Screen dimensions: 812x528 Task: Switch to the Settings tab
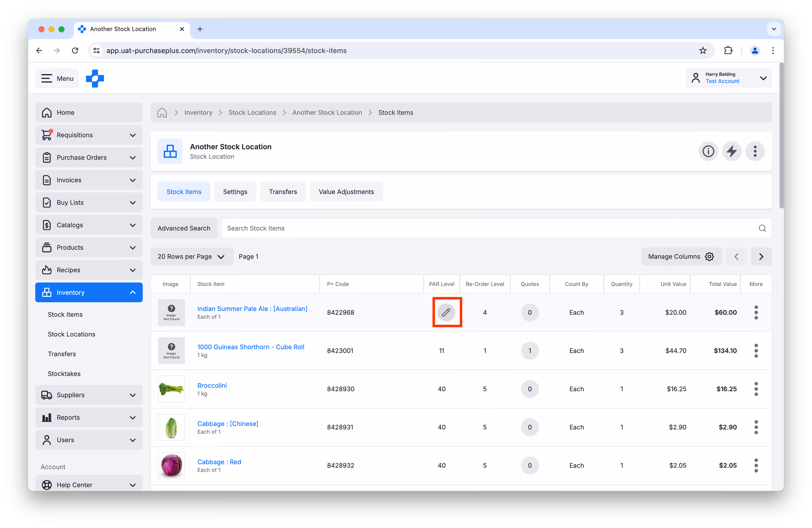pos(235,192)
